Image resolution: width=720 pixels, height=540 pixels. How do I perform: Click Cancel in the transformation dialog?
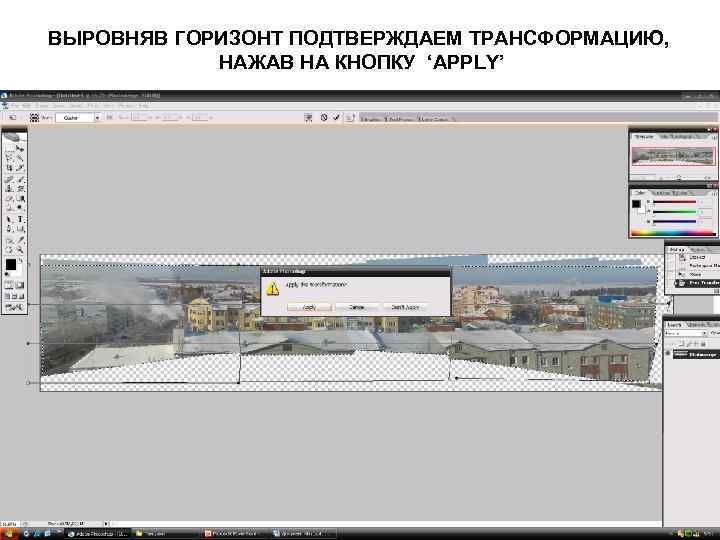[x=357, y=307]
